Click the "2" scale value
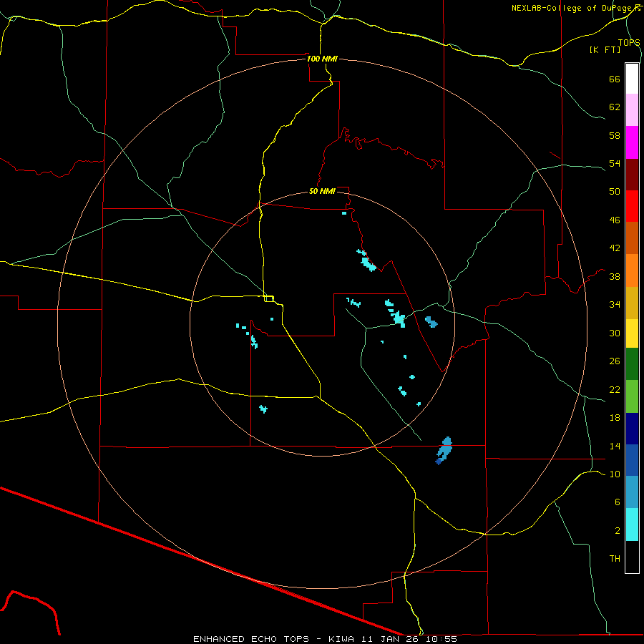 pos(618,531)
